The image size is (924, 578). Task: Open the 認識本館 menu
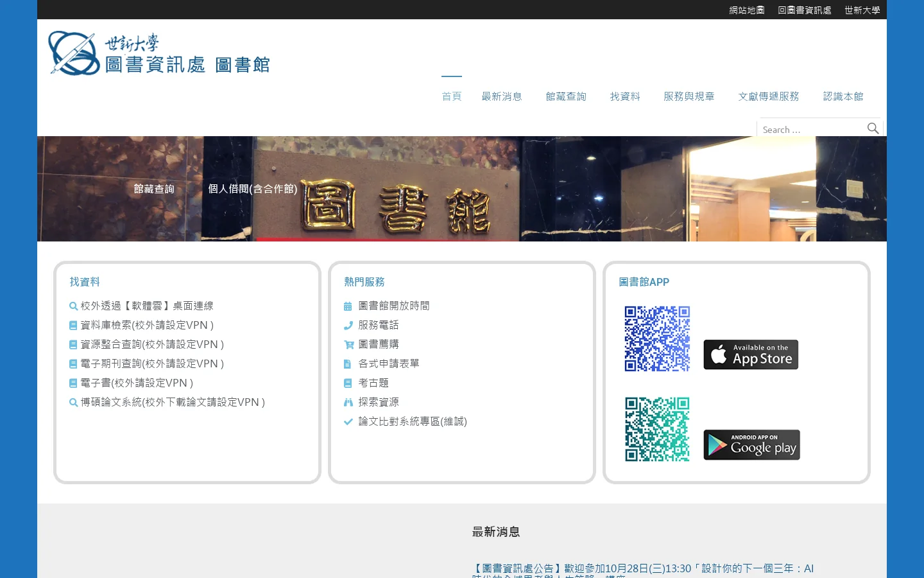843,96
